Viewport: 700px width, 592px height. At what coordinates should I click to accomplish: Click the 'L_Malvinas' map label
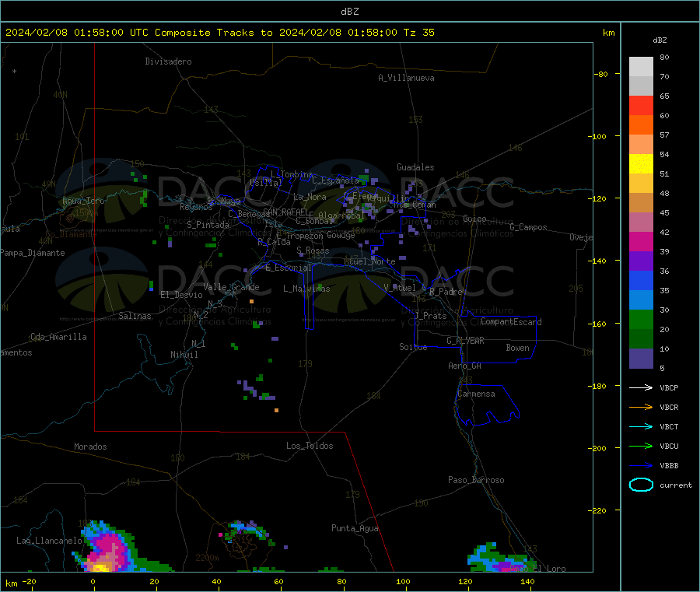(x=306, y=289)
